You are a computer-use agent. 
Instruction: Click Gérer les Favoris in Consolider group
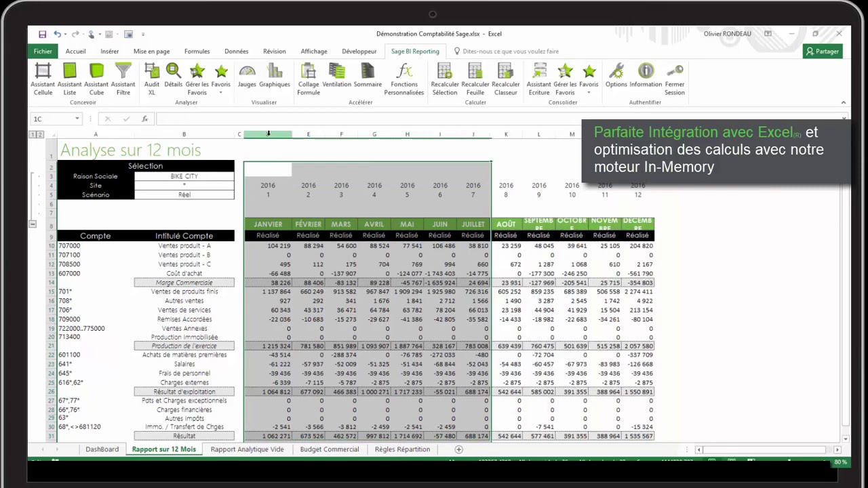565,79
